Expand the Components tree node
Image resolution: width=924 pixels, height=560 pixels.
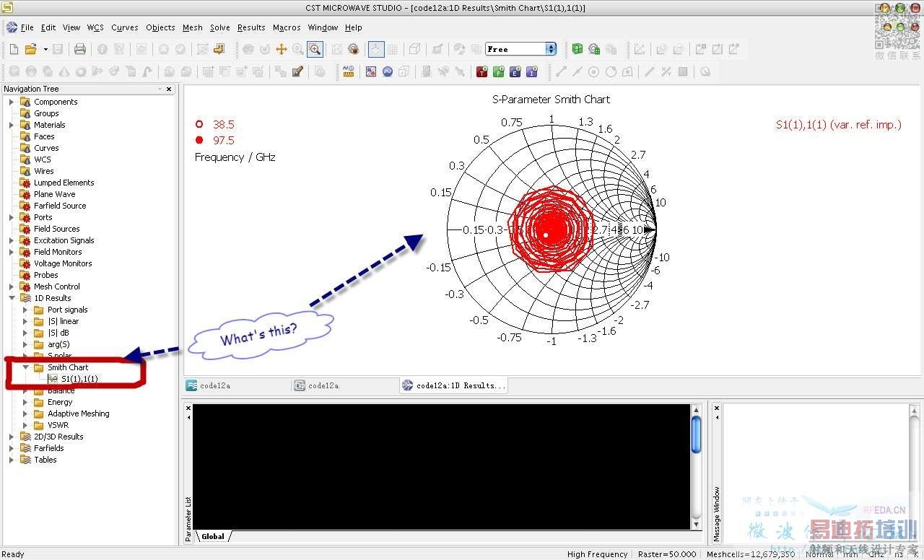pos(12,102)
